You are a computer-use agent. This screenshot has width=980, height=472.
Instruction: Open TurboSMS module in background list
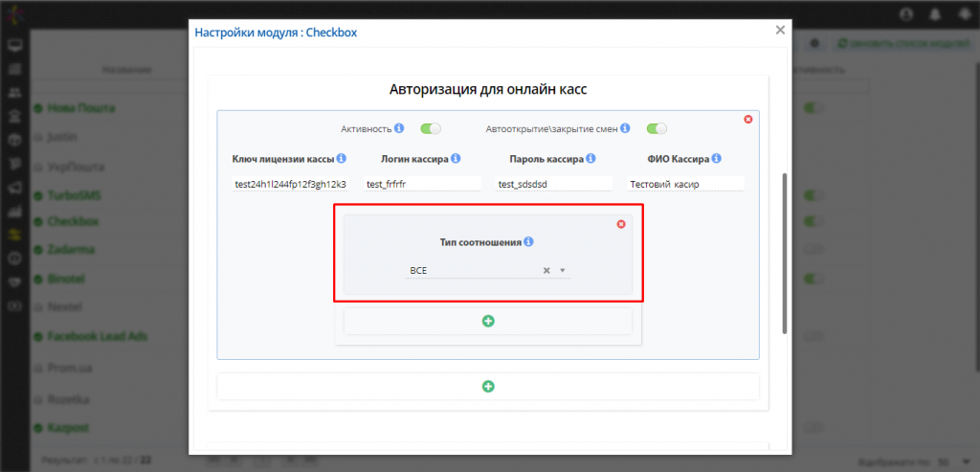point(74,195)
